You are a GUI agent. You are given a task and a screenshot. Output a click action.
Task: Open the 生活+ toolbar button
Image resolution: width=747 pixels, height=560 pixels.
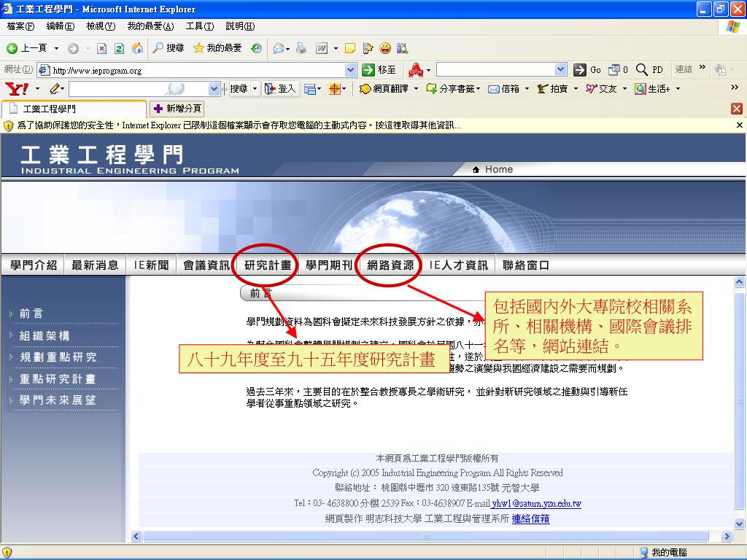653,88
